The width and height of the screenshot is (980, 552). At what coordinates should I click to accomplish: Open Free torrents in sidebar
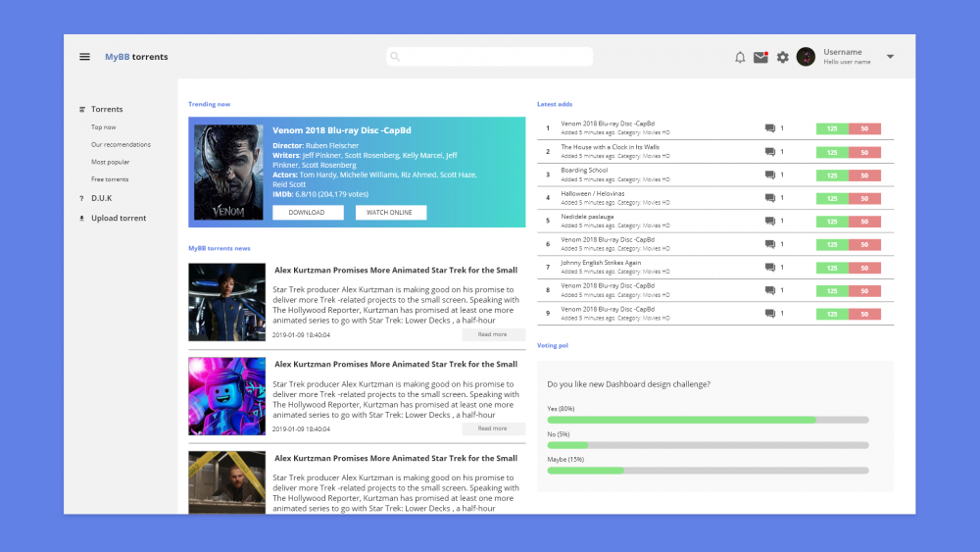tap(110, 180)
